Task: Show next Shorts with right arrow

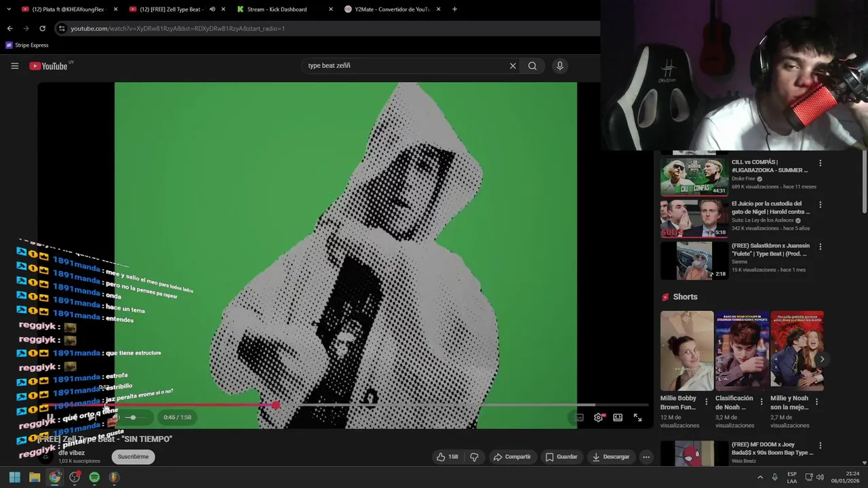Action: [x=822, y=359]
